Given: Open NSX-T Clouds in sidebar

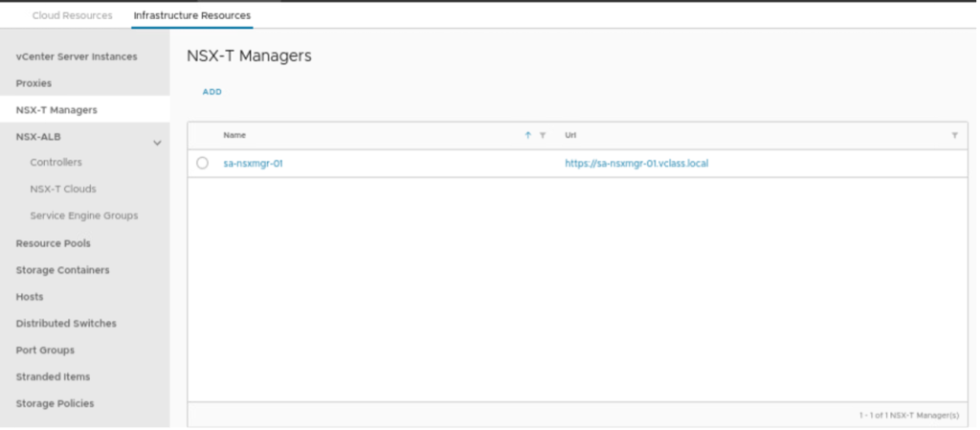Looking at the screenshot, I should (63, 189).
